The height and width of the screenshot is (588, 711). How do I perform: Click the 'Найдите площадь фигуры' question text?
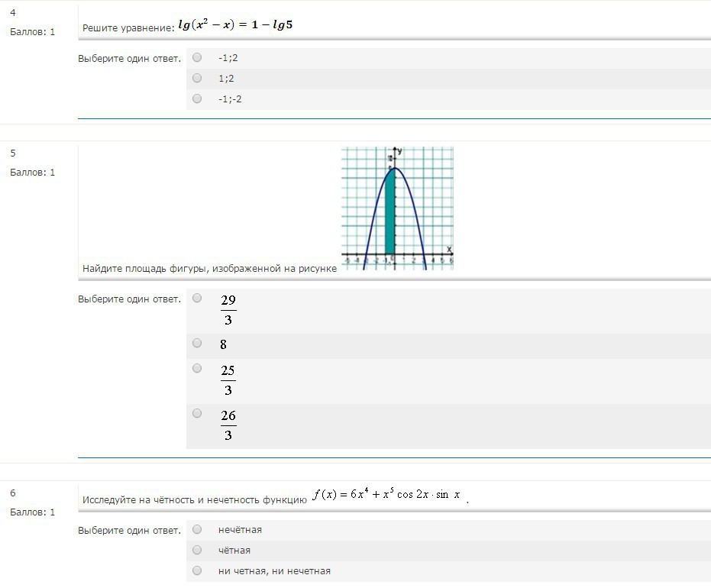[x=209, y=269]
